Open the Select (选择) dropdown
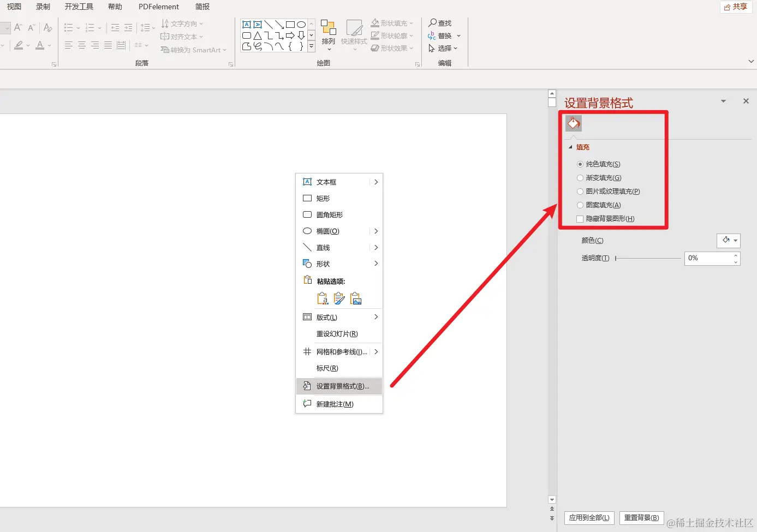Screen dimensions: 757x532 [443, 48]
